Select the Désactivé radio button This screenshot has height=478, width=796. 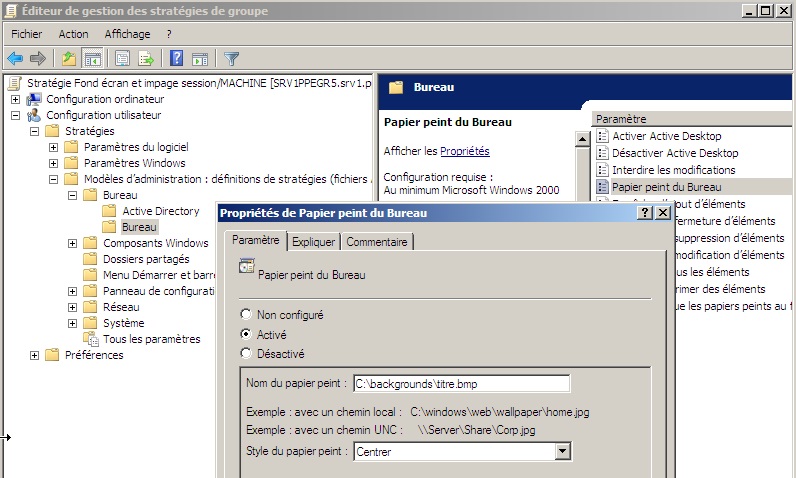click(247, 353)
